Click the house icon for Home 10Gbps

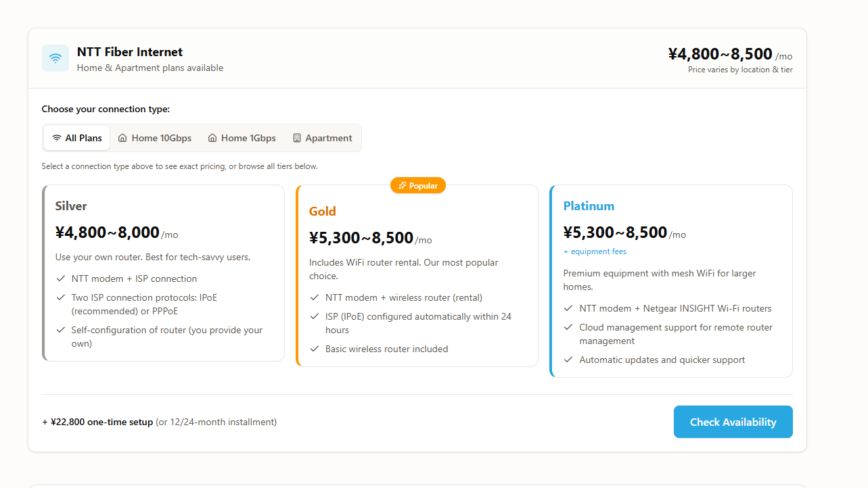click(x=122, y=138)
